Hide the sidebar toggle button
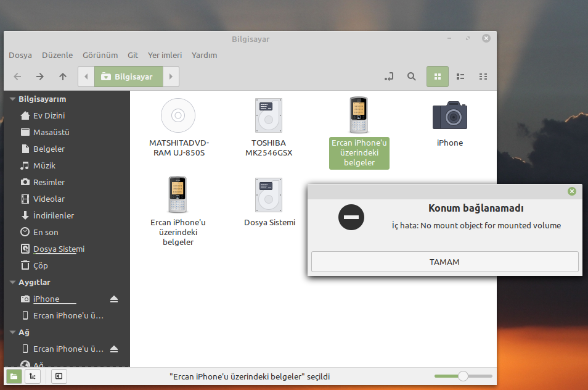Viewport: 588px width, 390px height. click(59, 376)
